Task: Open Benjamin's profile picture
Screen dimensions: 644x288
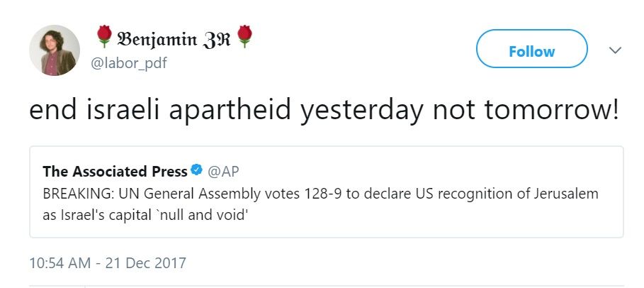Action: click(x=54, y=50)
